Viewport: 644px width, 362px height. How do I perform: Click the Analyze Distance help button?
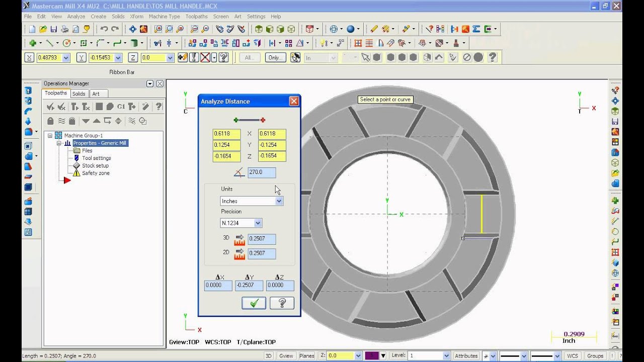tap(282, 303)
